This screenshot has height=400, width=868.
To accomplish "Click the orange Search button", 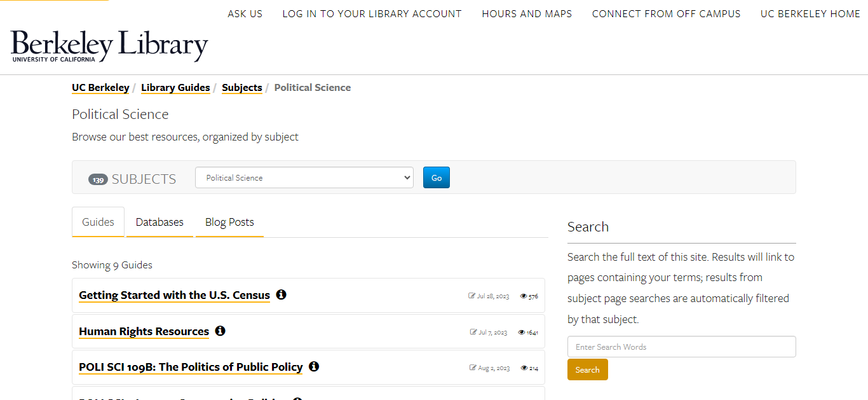I will point(588,369).
